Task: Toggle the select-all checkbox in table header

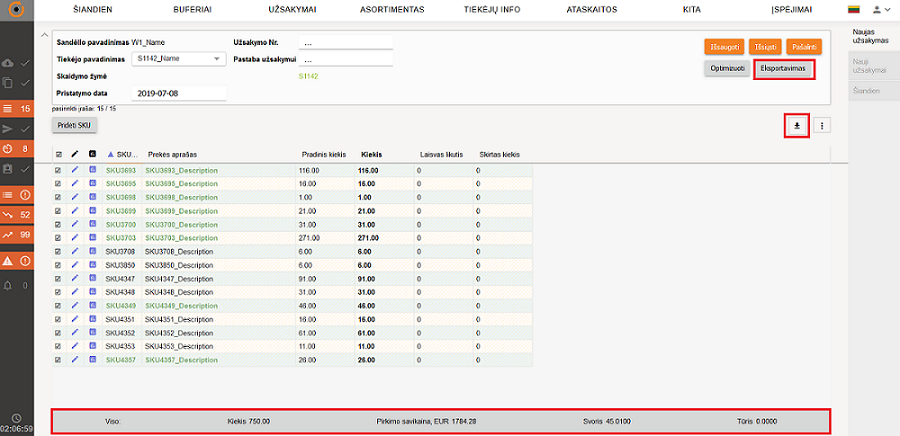Action: 58,155
